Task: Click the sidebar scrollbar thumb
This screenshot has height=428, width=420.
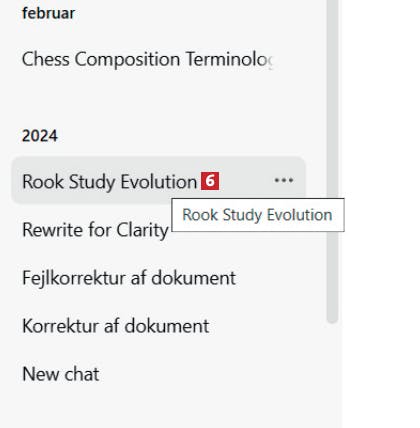Action: (x=332, y=160)
